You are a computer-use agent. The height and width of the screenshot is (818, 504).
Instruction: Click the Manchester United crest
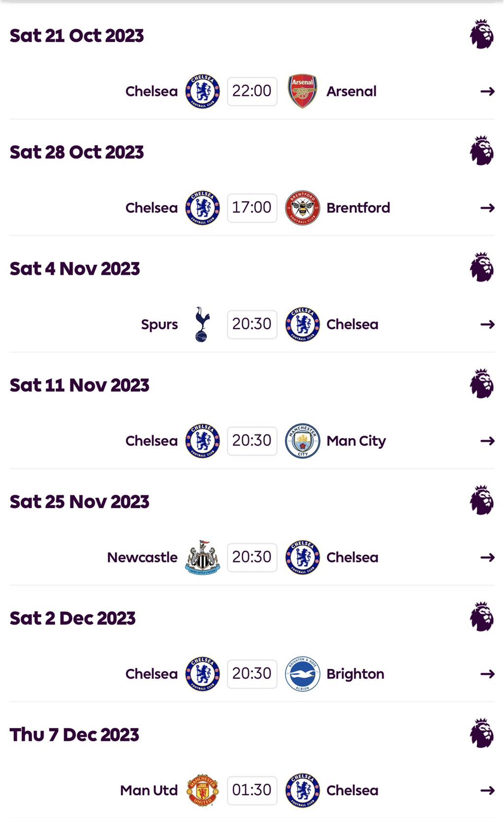click(x=202, y=790)
